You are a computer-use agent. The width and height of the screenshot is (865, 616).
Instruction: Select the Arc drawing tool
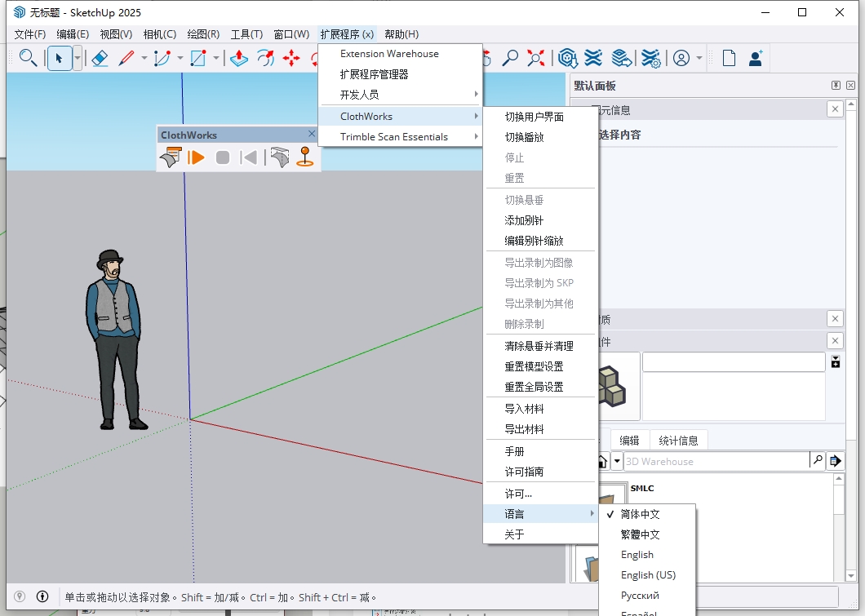point(162,58)
